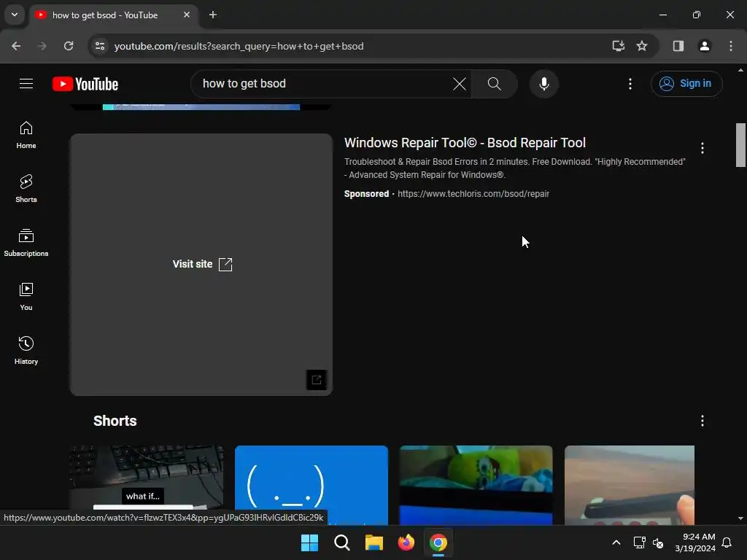Viewport: 747px width, 560px height.
Task: Open the SpongeBob short thumbnail
Action: 476,485
